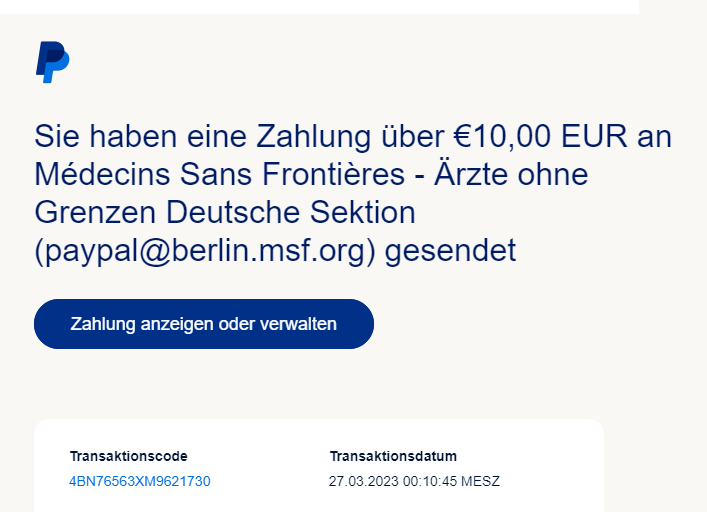Click the time 00:10:45 value
Viewport: 707px width, 512px height.
[x=429, y=482]
